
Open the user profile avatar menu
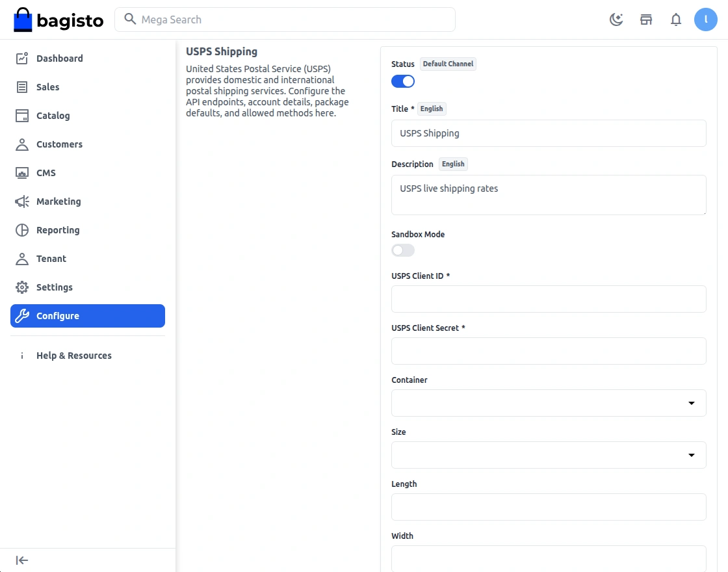706,19
